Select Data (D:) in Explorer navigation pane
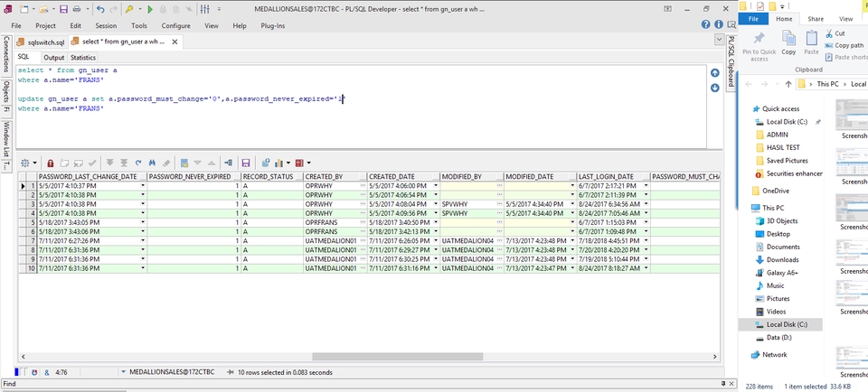The height and width of the screenshot is (392, 868). point(773,337)
